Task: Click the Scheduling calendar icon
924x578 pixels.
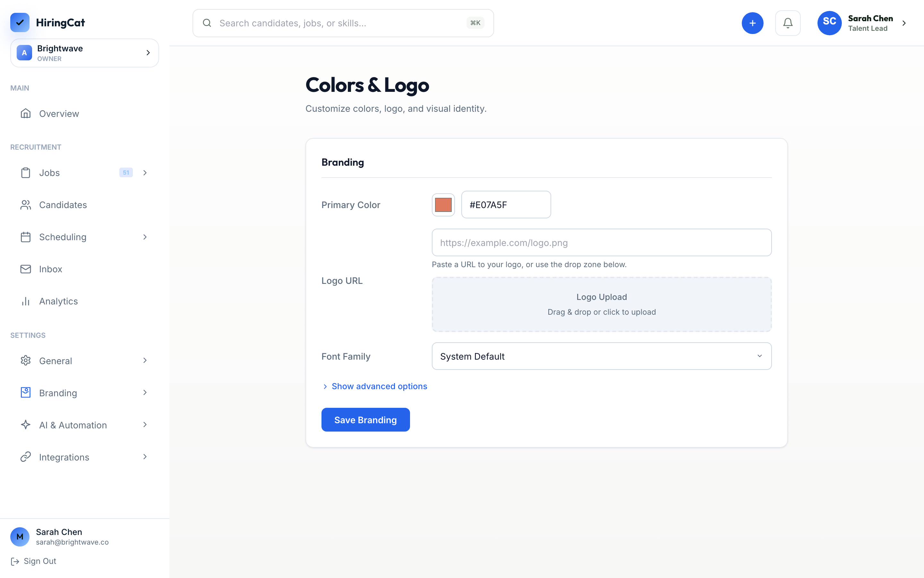Action: coord(26,237)
